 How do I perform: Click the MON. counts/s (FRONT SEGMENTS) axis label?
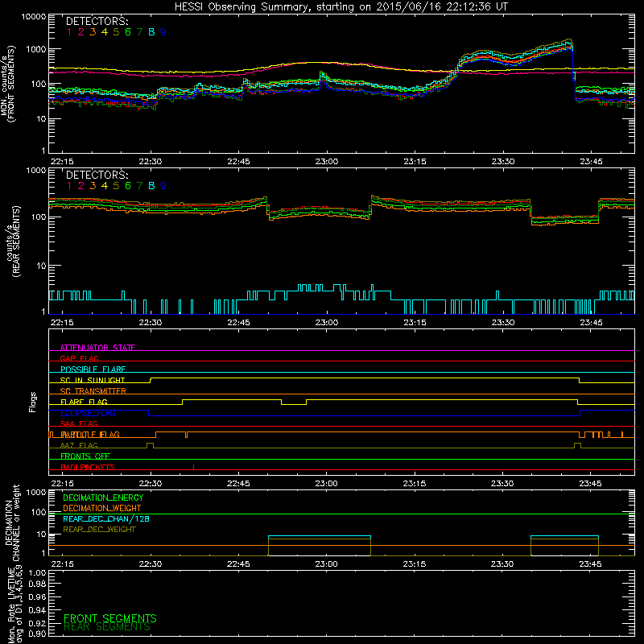tap(7, 84)
